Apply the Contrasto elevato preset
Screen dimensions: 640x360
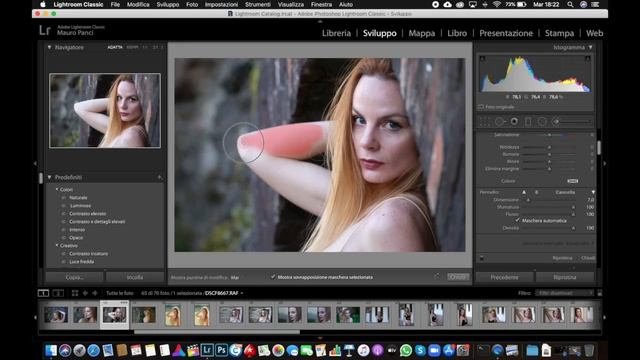click(88, 213)
